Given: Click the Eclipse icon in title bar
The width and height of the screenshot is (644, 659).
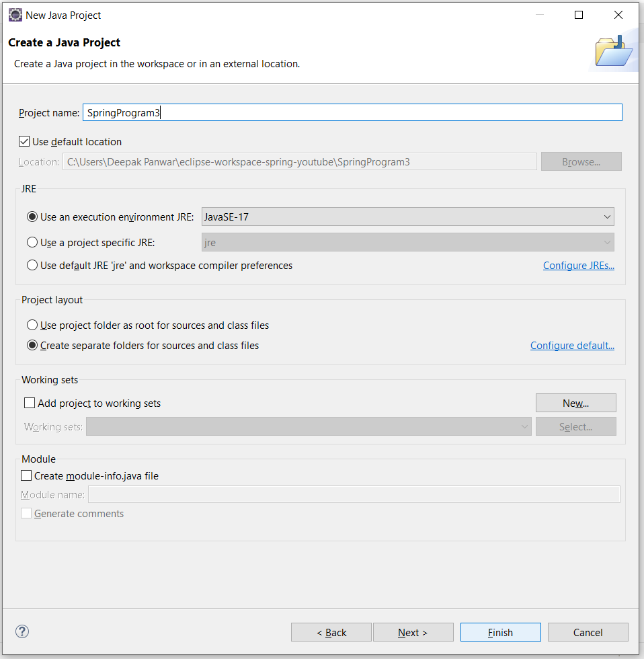Looking at the screenshot, I should (x=15, y=15).
